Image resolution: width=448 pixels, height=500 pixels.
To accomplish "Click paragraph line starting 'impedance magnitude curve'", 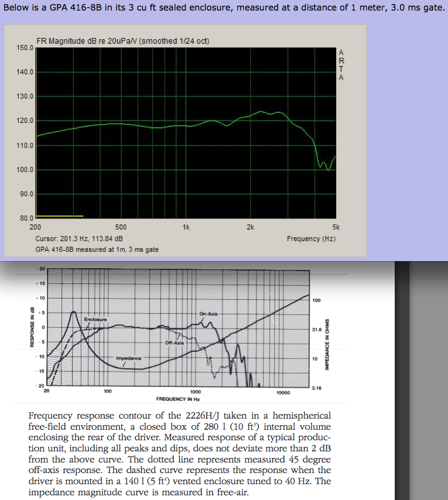I will (138, 492).
